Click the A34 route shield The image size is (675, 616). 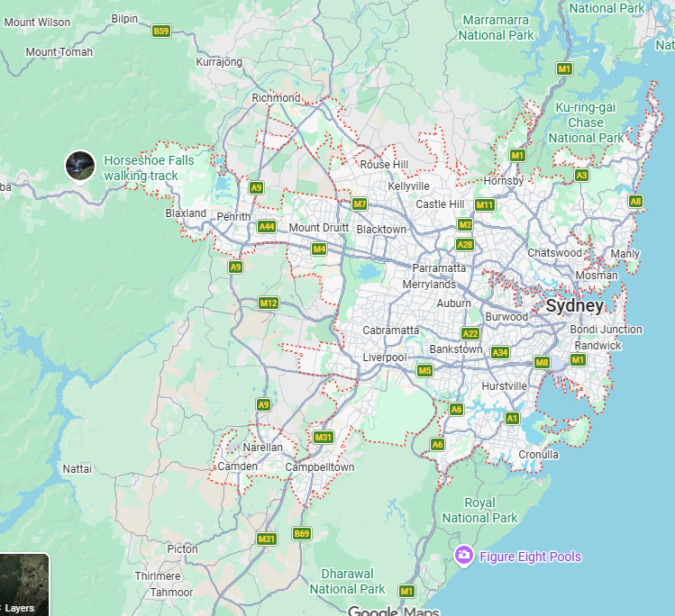[500, 353]
